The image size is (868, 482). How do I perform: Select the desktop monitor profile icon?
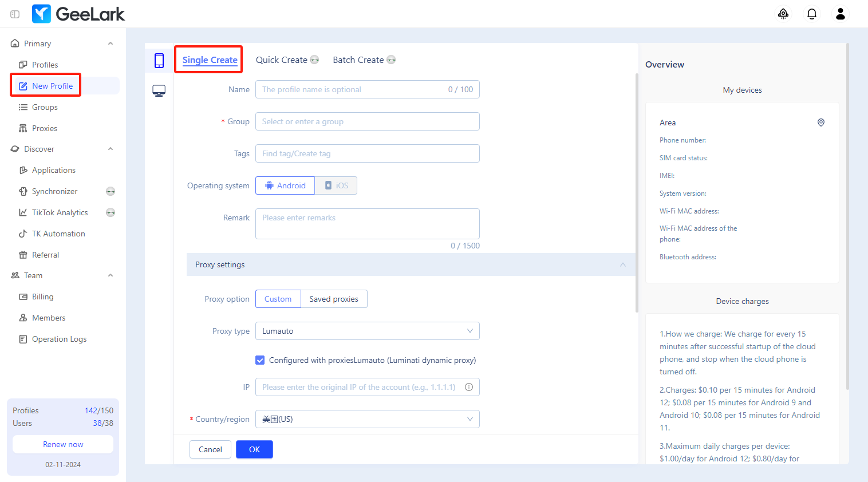(159, 91)
